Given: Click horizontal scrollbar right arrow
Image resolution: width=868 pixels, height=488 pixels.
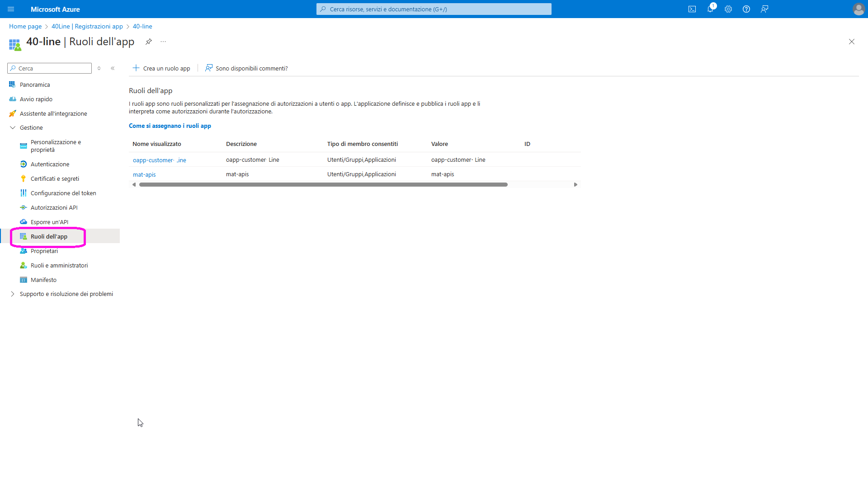Looking at the screenshot, I should pyautogui.click(x=576, y=184).
